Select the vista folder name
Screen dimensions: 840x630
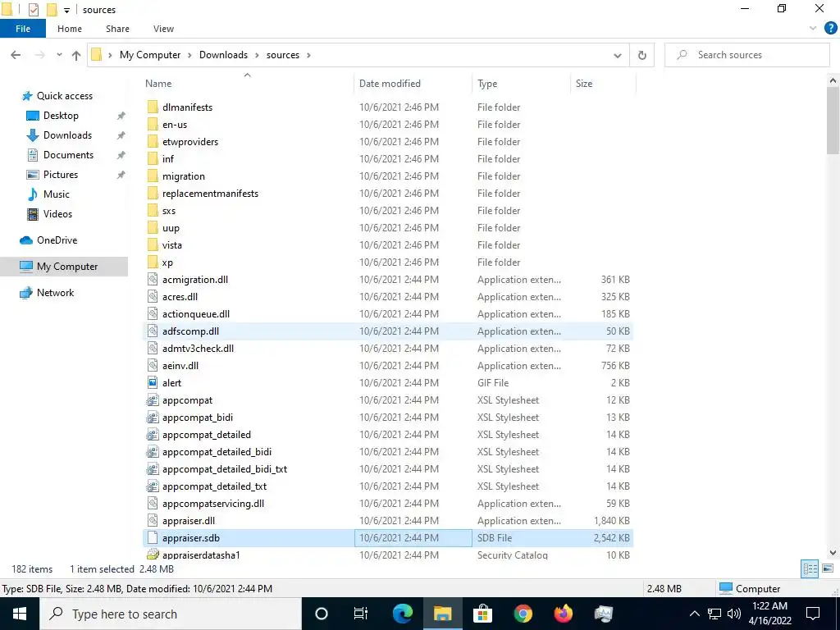pyautogui.click(x=172, y=245)
